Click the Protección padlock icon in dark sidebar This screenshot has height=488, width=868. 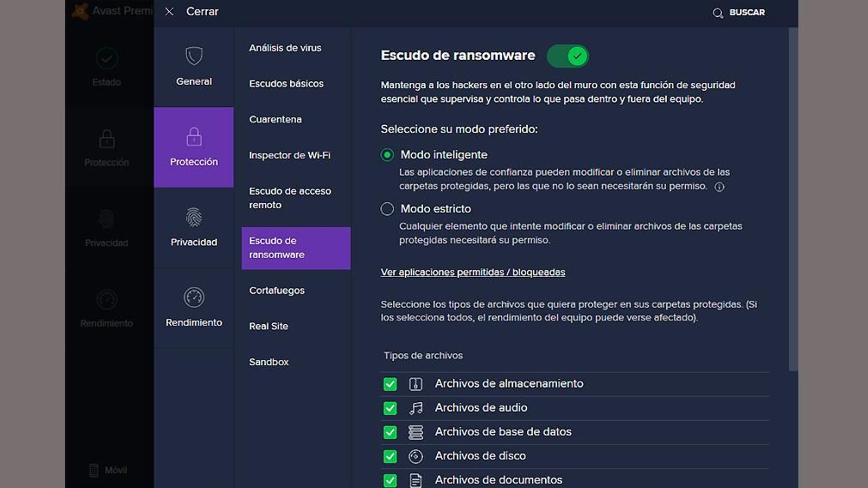pos(107,137)
